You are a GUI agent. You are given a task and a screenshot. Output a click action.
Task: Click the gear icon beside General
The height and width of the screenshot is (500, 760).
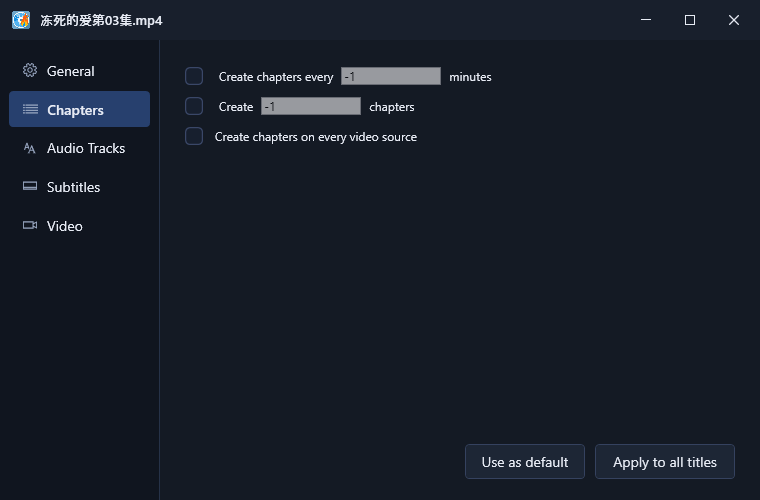pyautogui.click(x=30, y=70)
